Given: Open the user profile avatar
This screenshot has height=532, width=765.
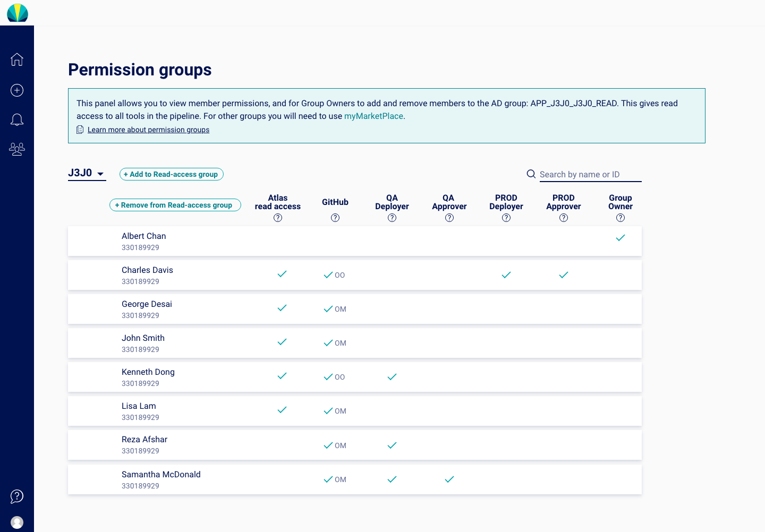Looking at the screenshot, I should pos(17,522).
